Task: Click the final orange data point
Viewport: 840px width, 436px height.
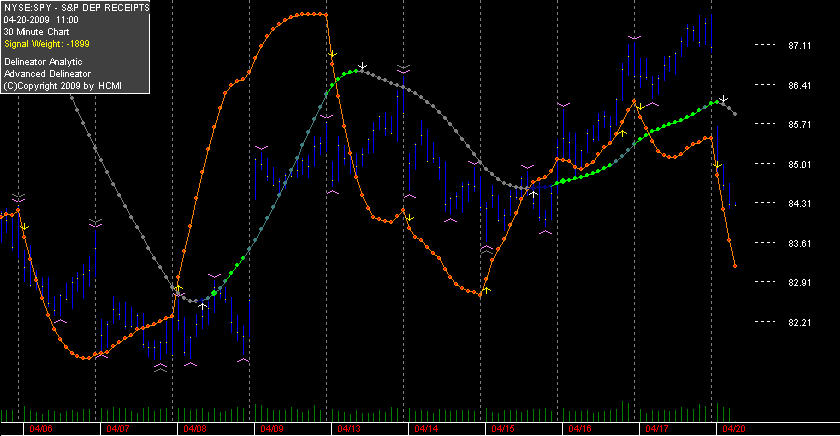Action: tap(735, 266)
